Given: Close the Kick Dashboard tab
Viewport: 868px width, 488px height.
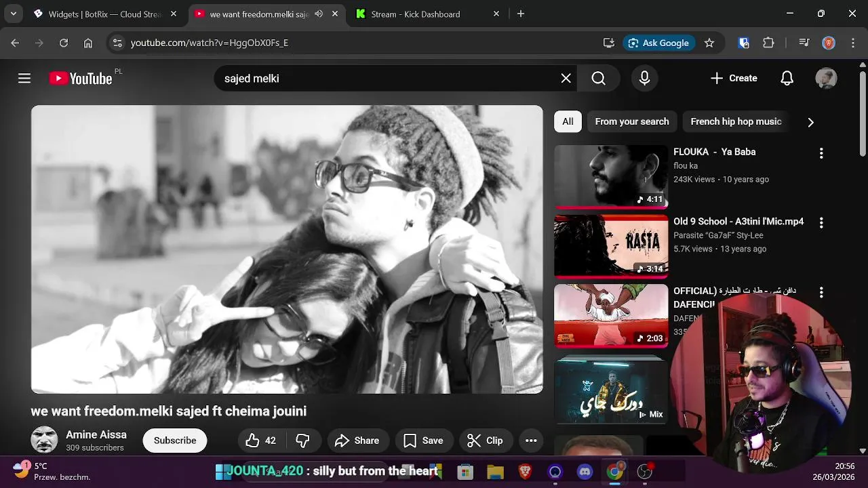Looking at the screenshot, I should [x=496, y=14].
